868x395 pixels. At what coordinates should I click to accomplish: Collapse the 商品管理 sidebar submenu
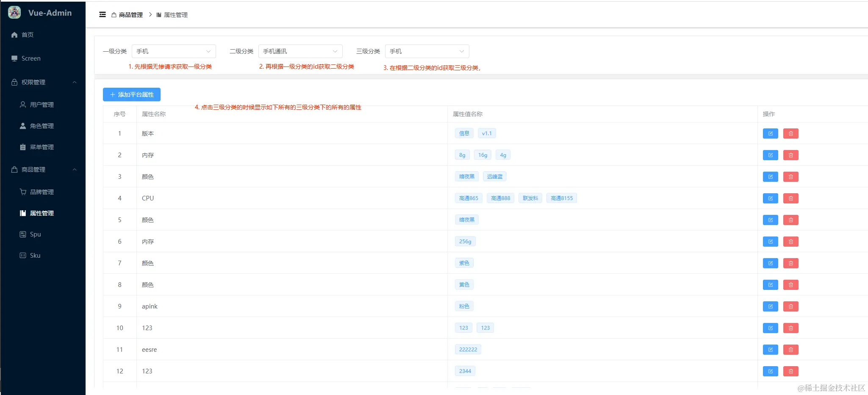43,170
